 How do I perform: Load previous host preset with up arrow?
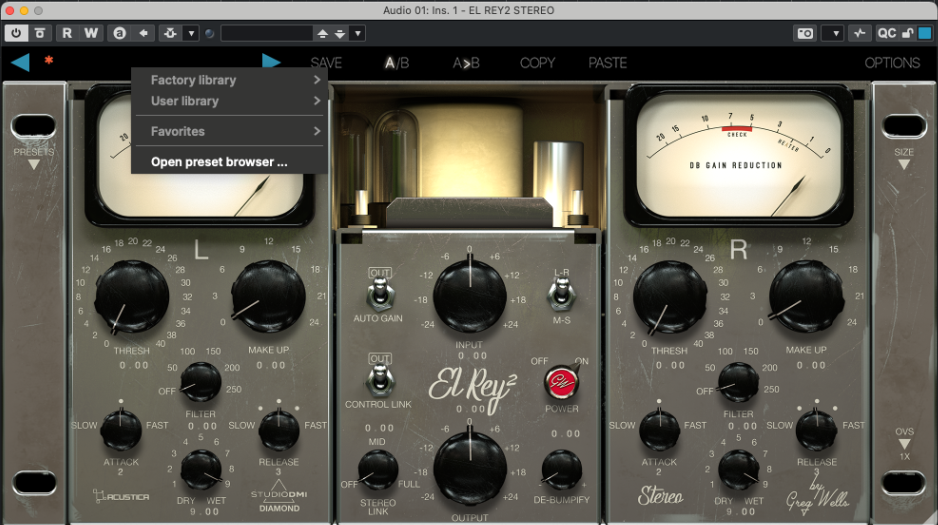(x=322, y=33)
